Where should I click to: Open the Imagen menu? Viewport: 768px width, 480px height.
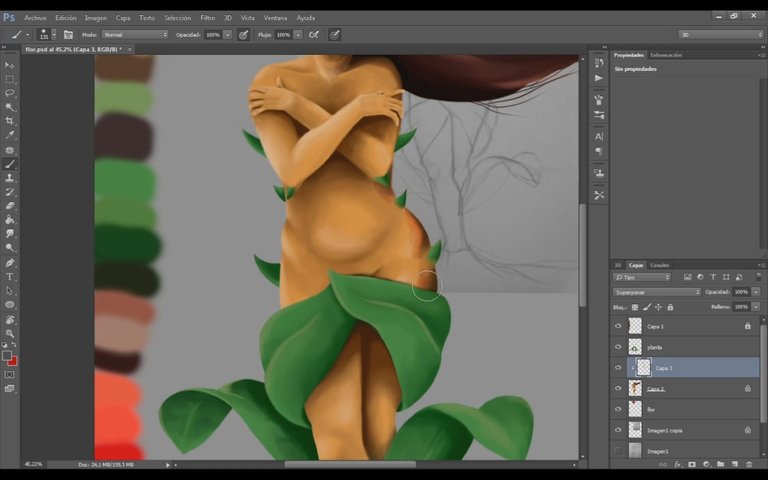(96, 18)
